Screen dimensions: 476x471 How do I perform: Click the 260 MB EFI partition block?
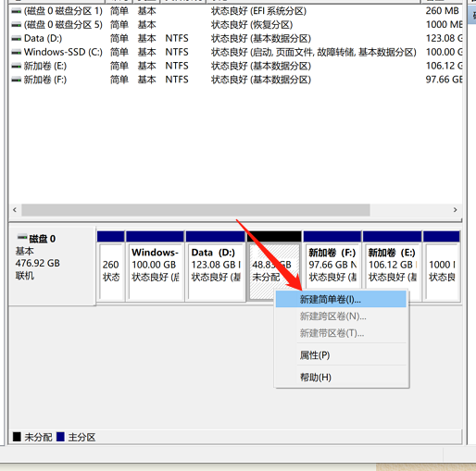click(x=111, y=266)
